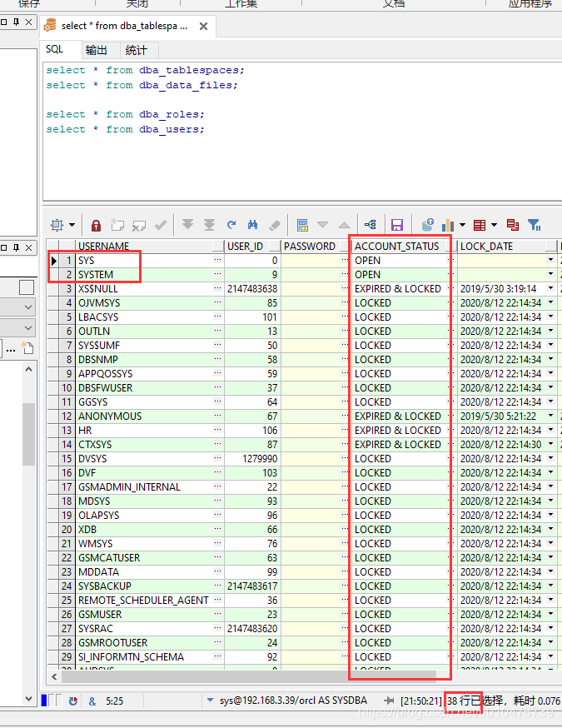Click the purple floppy Save results icon
Viewport: 562px width, 728px height.
click(x=397, y=225)
